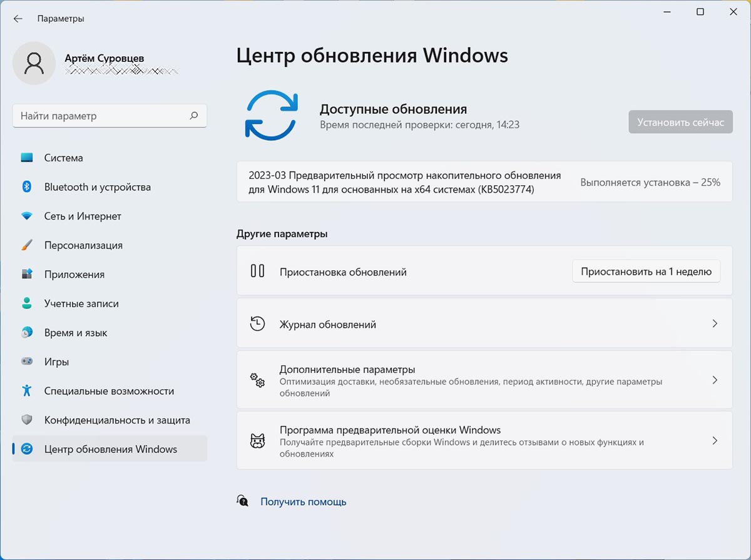Click the paintbrush Персонализация icon
This screenshot has height=560, width=751.
click(x=27, y=245)
